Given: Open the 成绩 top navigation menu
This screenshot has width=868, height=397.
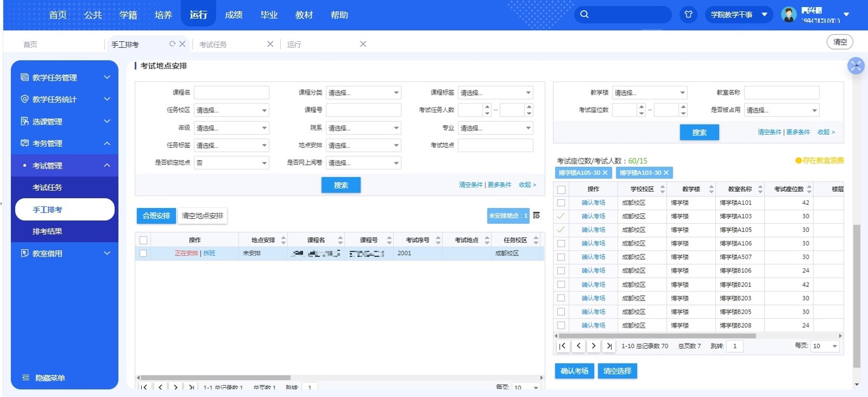Looking at the screenshot, I should point(234,15).
